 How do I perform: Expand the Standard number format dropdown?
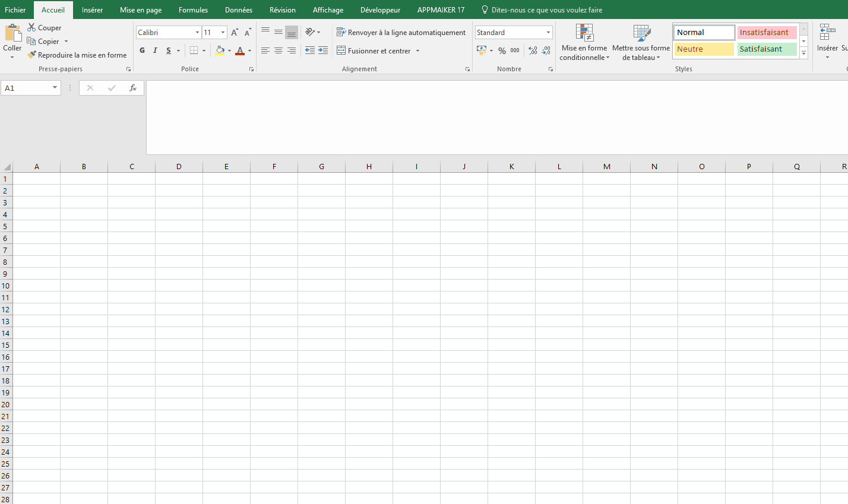point(548,33)
